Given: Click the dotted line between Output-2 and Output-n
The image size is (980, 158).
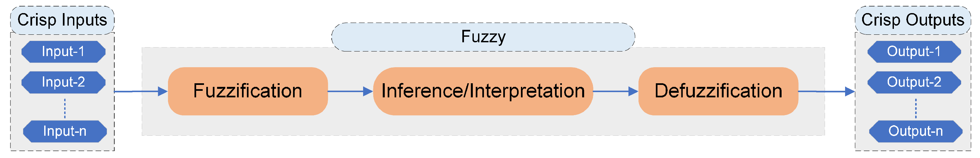Looking at the screenshot, I should coord(916,109).
